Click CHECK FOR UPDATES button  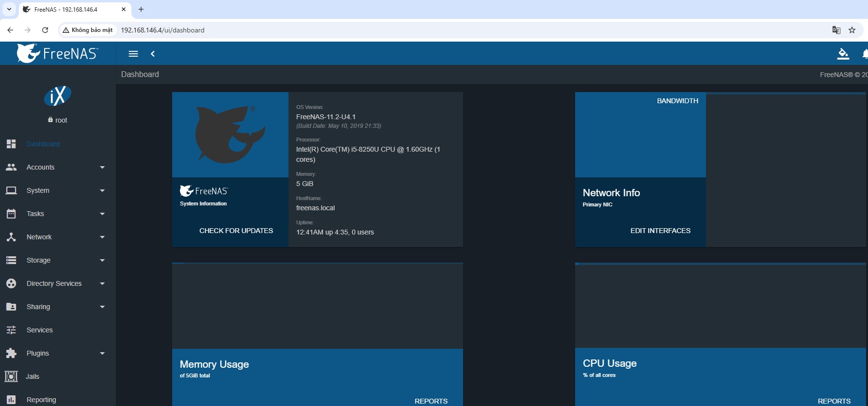pos(236,231)
